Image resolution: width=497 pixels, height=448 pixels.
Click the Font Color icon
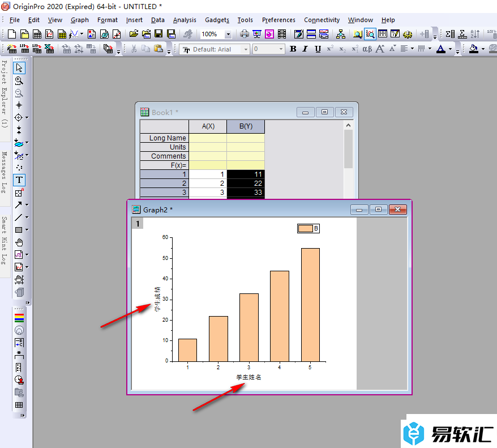440,49
